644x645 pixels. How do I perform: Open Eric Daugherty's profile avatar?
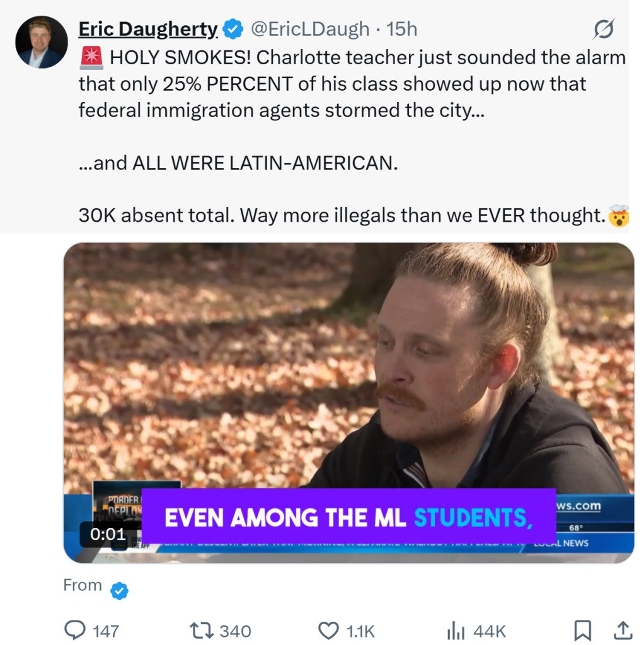tap(42, 42)
